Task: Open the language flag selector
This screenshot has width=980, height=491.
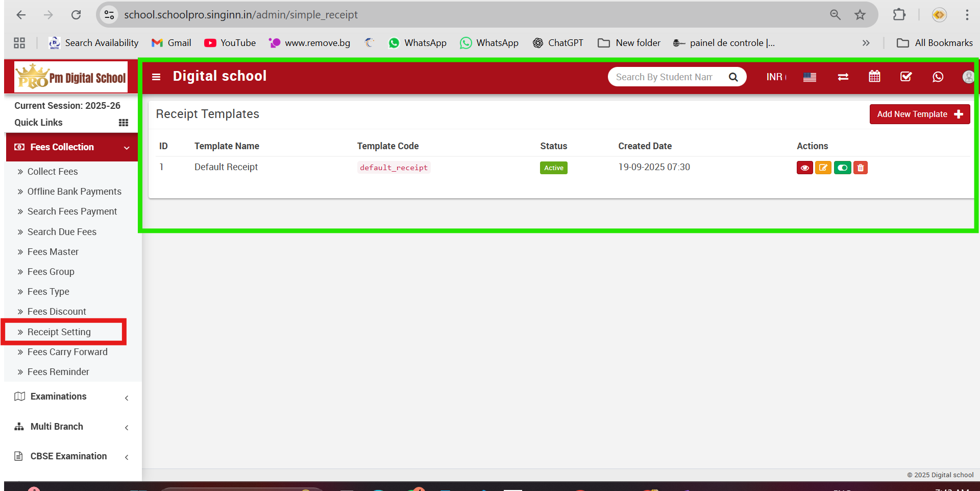Action: pos(810,77)
